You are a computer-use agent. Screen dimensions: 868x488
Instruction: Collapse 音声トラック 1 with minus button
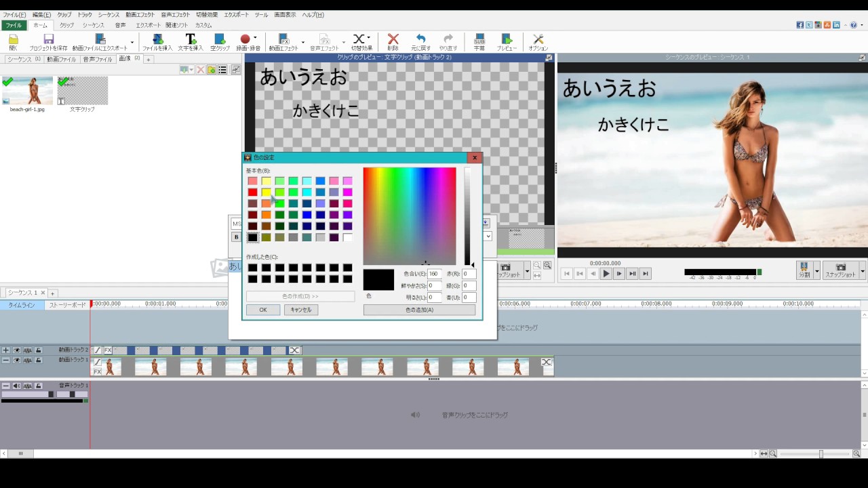coord(6,386)
